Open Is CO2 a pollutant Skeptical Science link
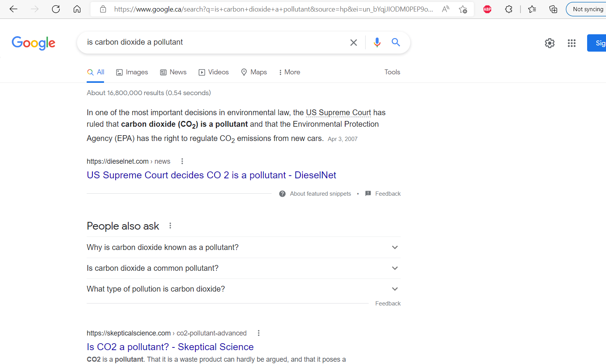Image resolution: width=606 pixels, height=364 pixels. tap(170, 347)
